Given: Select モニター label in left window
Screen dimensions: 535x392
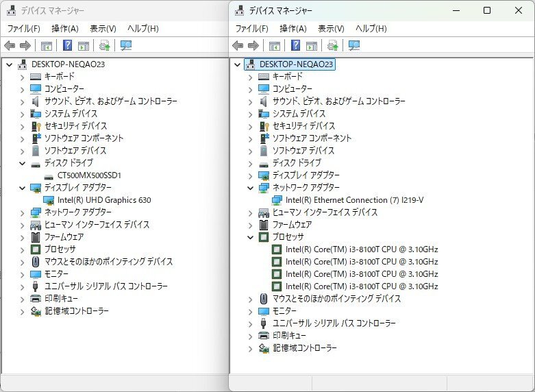Looking at the screenshot, I should pyautogui.click(x=56, y=274).
